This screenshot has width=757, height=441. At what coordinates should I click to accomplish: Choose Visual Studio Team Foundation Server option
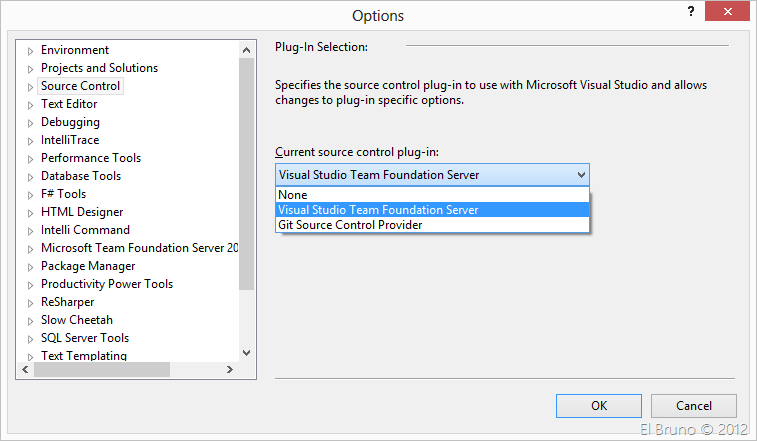378,210
